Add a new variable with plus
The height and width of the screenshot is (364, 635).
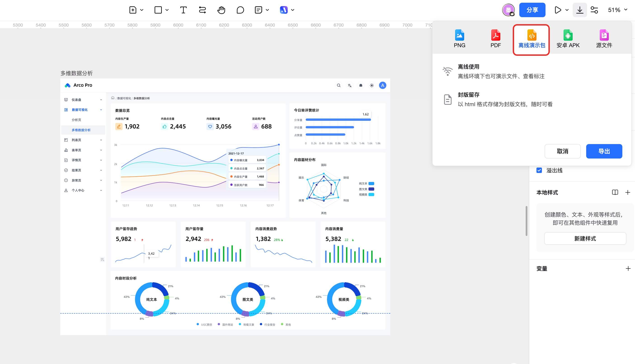coord(628,268)
